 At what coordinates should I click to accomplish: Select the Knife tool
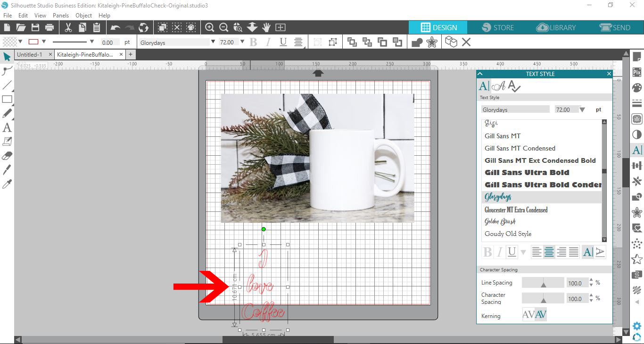coord(7,170)
